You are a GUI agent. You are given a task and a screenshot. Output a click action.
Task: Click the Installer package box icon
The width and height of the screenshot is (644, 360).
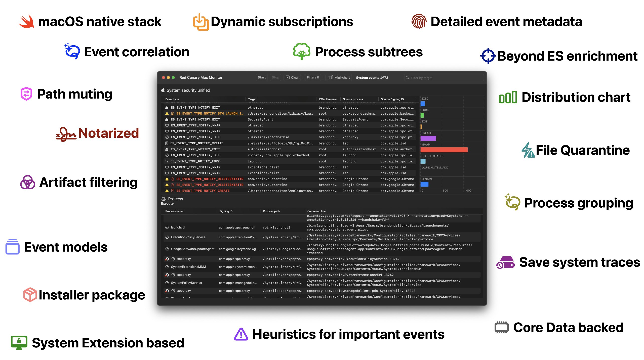click(x=30, y=295)
